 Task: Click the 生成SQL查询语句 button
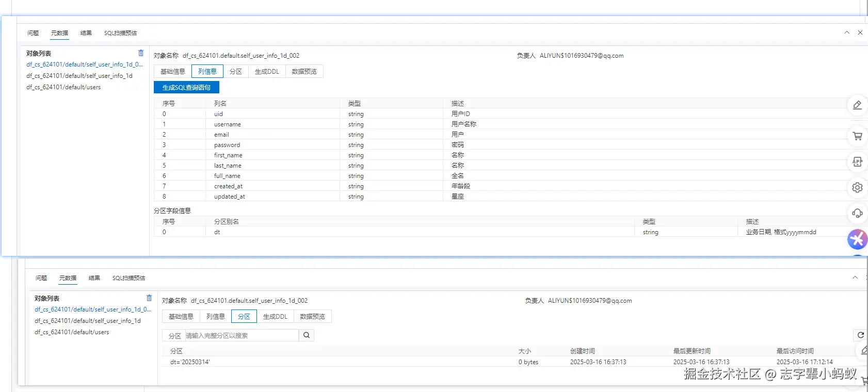pos(186,88)
